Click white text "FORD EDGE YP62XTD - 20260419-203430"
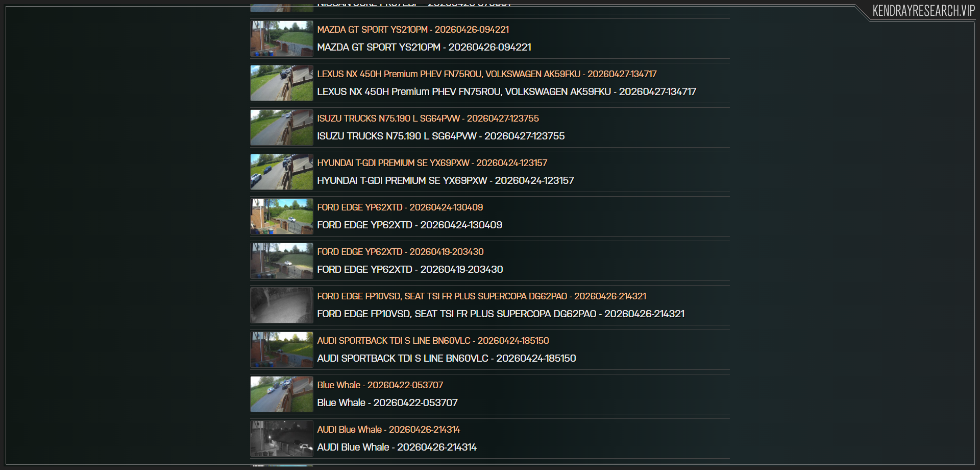980x470 pixels. [410, 269]
